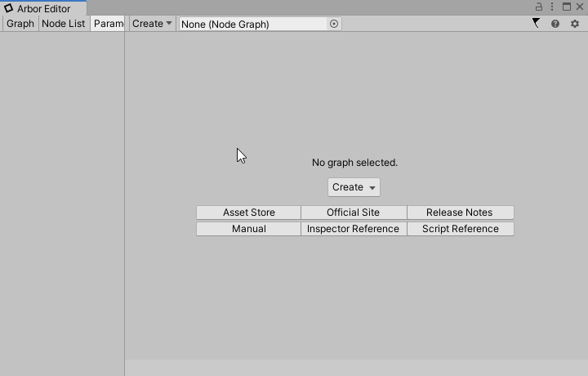The width and height of the screenshot is (588, 376).
Task: Click the flag notification icon in toolbar
Action: pyautogui.click(x=536, y=24)
